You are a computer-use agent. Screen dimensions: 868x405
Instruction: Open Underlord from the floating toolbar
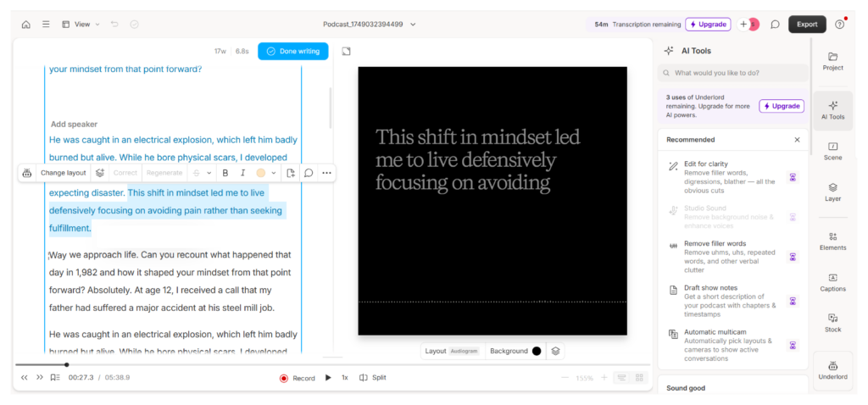[x=26, y=173]
